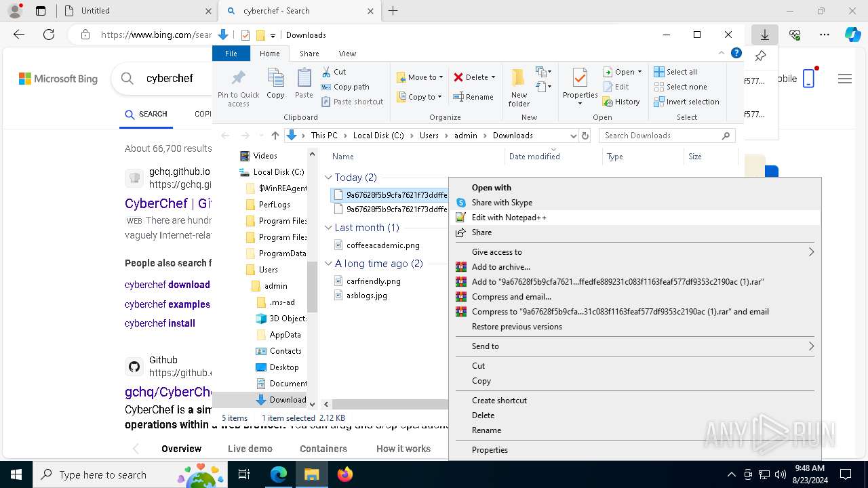Collapse the ribbon with chevron
868x488 pixels.
click(722, 53)
